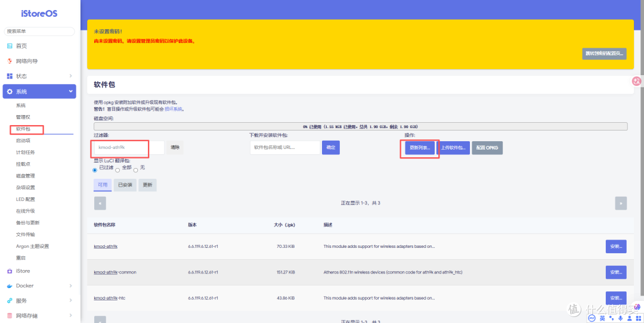Open the 磁盘管理 submenu item
The height and width of the screenshot is (323, 644).
coord(26,176)
